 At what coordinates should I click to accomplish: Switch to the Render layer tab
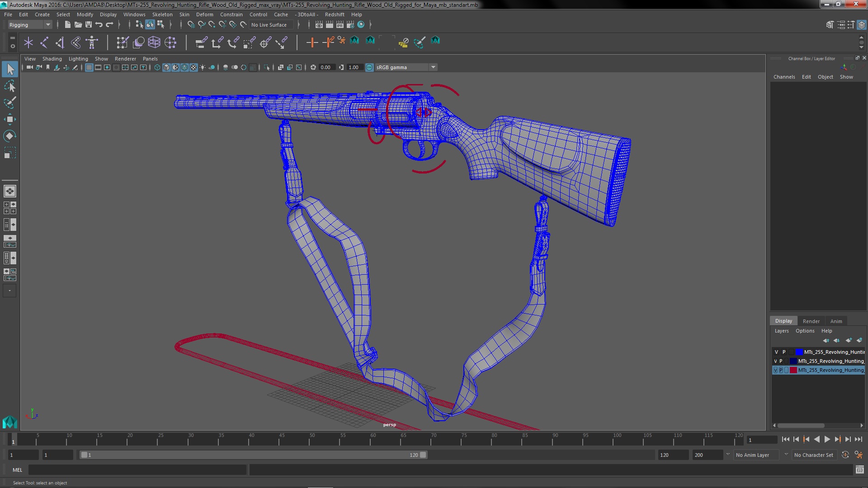(811, 321)
